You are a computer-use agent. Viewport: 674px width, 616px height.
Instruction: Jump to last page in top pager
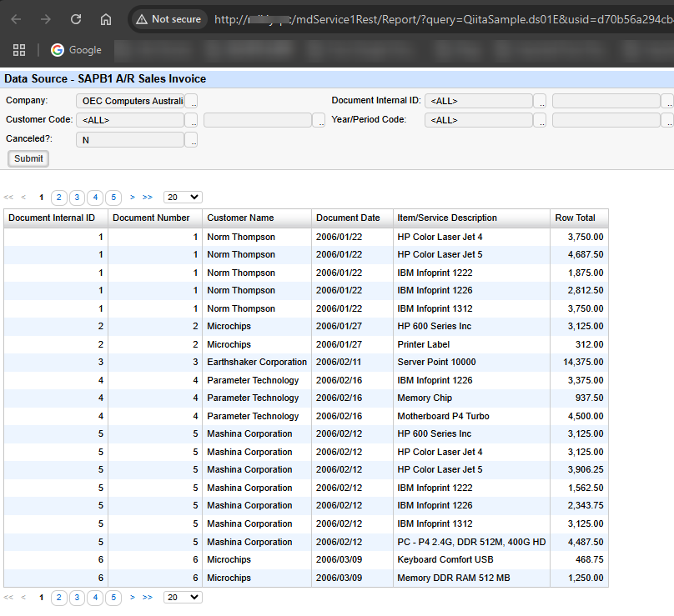pos(148,198)
